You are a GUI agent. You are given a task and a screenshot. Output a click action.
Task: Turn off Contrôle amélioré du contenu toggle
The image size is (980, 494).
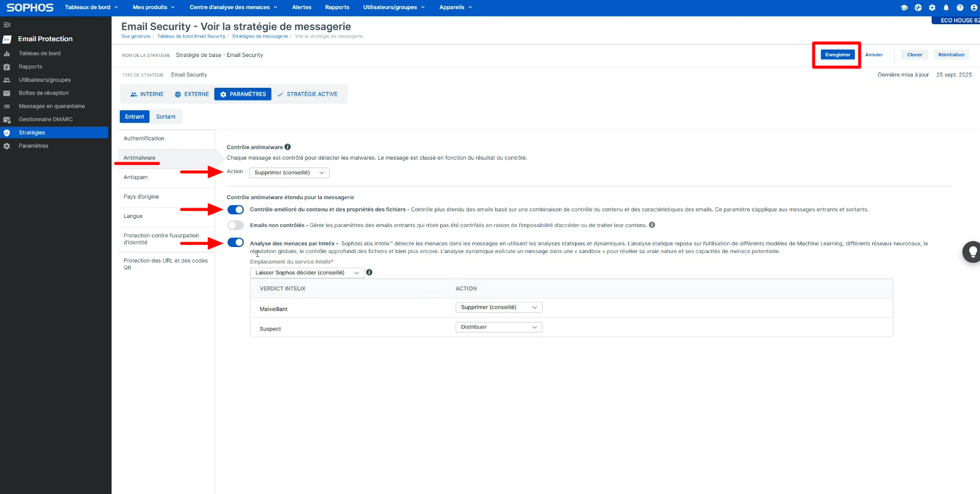click(x=236, y=209)
